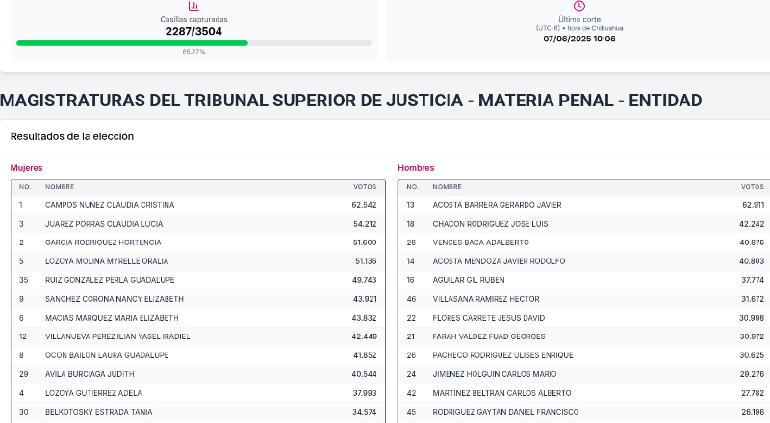Click the NOMBRE column header in Hombres table
This screenshot has width=770, height=423.
[447, 187]
